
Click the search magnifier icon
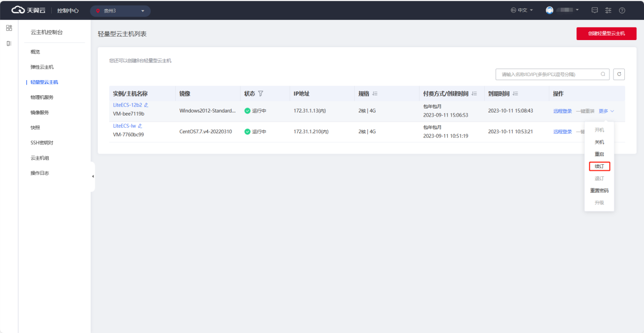[603, 75]
